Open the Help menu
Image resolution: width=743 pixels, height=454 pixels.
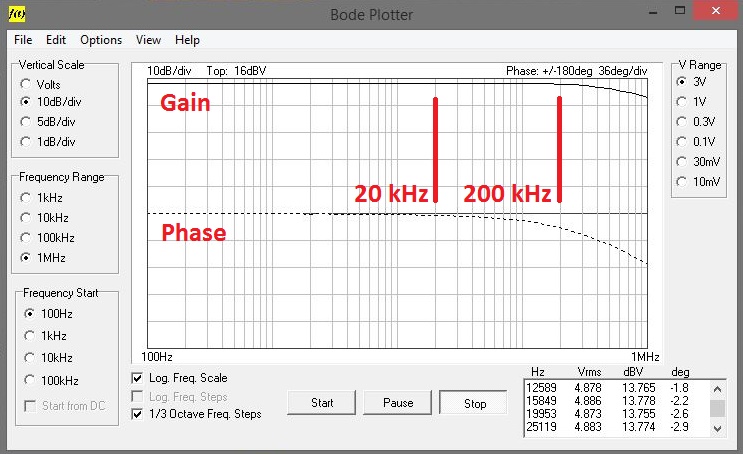click(187, 40)
